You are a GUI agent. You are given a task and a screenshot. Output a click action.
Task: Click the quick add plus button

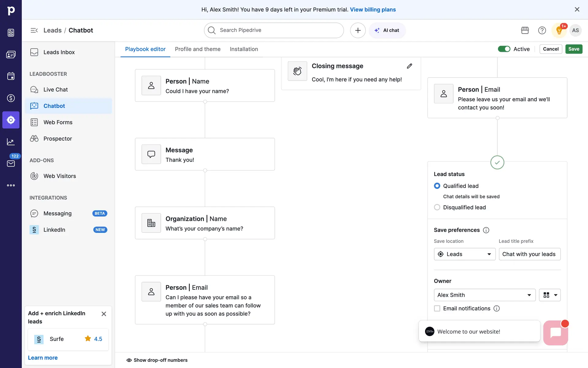coord(358,30)
